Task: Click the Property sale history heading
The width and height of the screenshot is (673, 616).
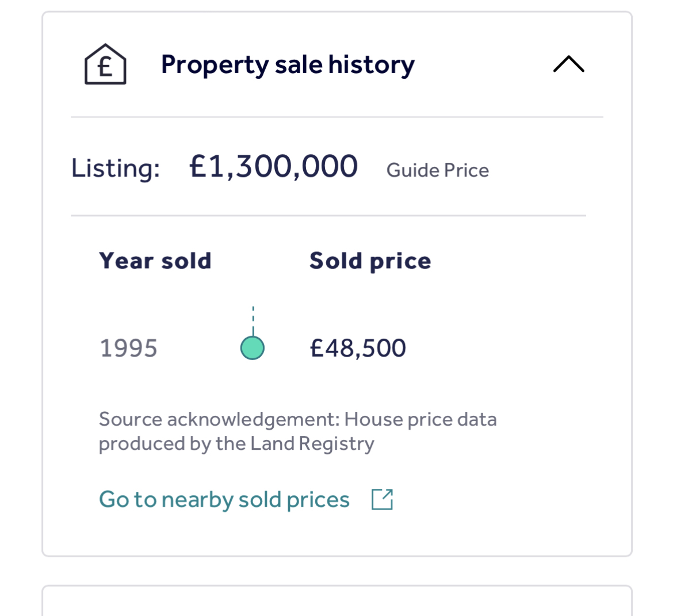Action: tap(288, 64)
